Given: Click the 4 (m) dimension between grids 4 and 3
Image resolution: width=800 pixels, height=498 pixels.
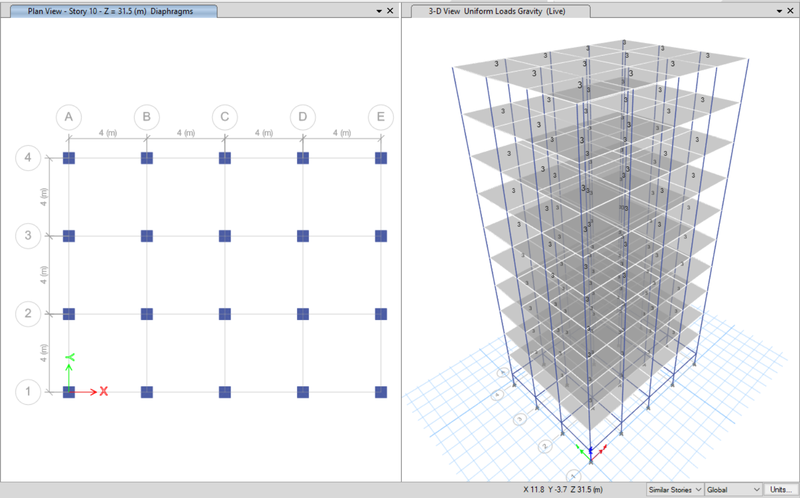Looking at the screenshot, I should pos(44,197).
